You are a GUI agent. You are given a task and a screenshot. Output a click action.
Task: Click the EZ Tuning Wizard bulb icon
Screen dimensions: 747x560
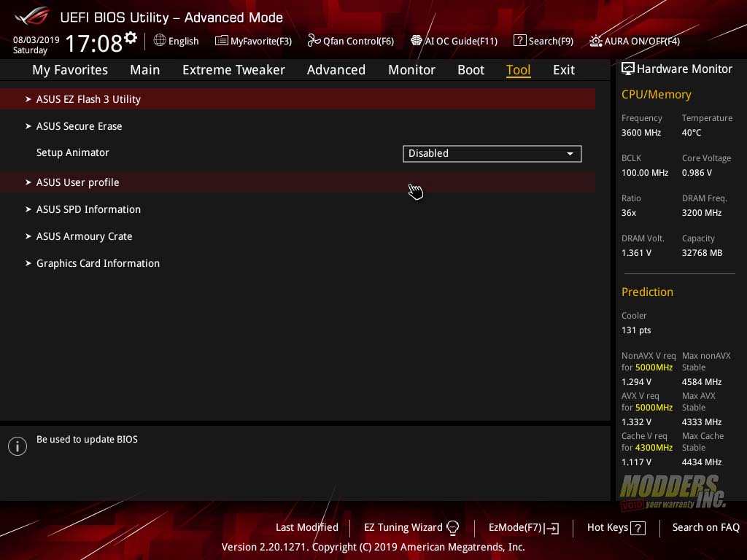[x=452, y=528]
